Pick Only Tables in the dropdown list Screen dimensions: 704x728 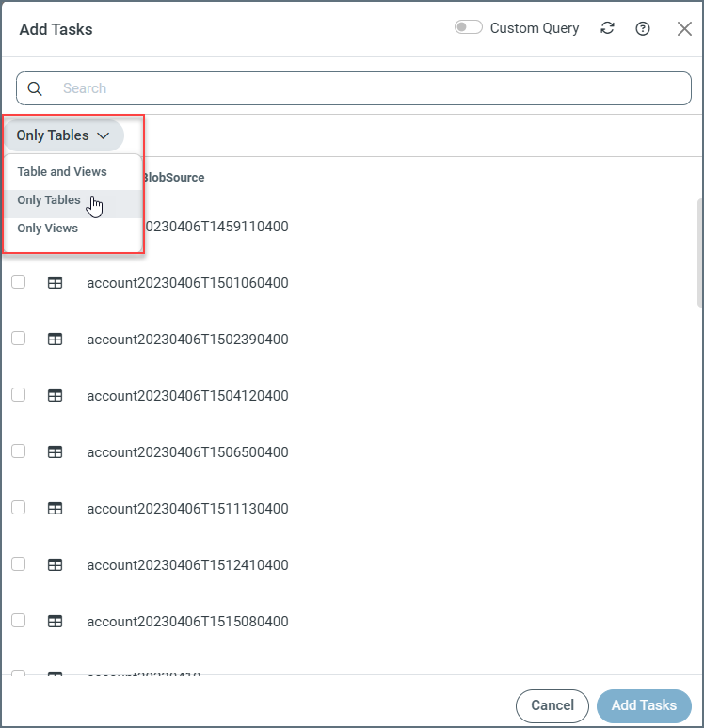(x=49, y=200)
